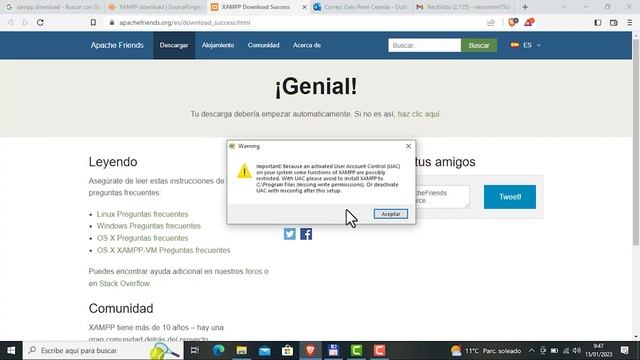
Task: Click the battery tray icon
Action: (554, 351)
